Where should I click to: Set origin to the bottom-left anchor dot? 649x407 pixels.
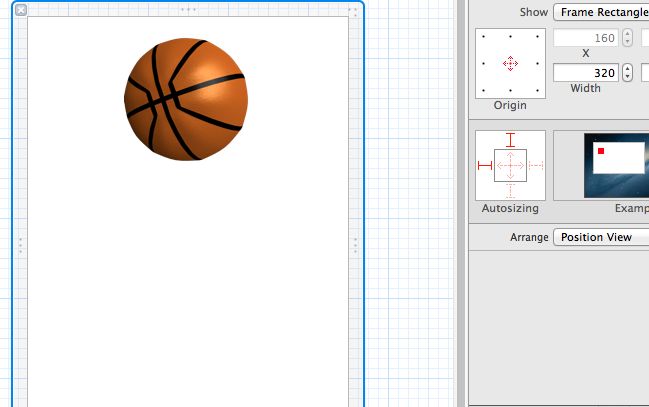(483, 90)
